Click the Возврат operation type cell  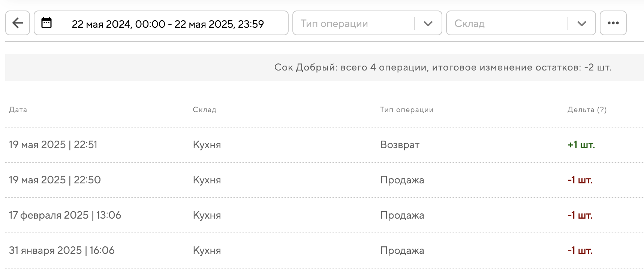(400, 145)
